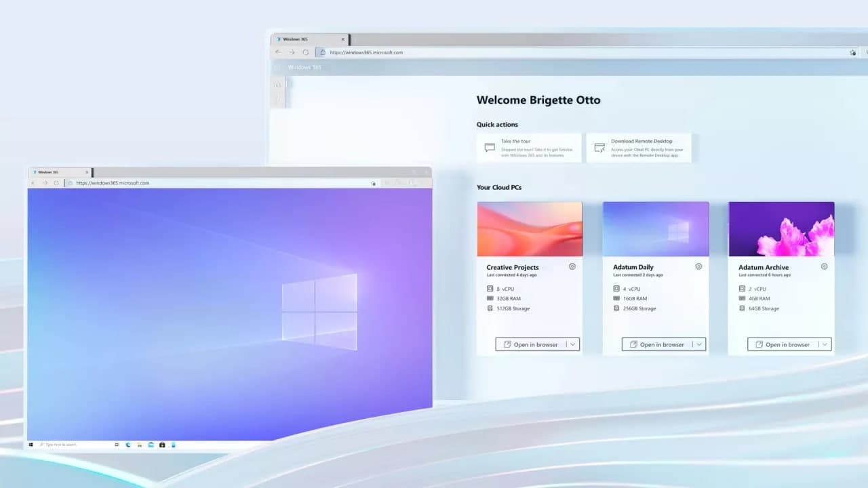Select Microsoft Edge icon on Cloud PC taskbar

point(127,445)
